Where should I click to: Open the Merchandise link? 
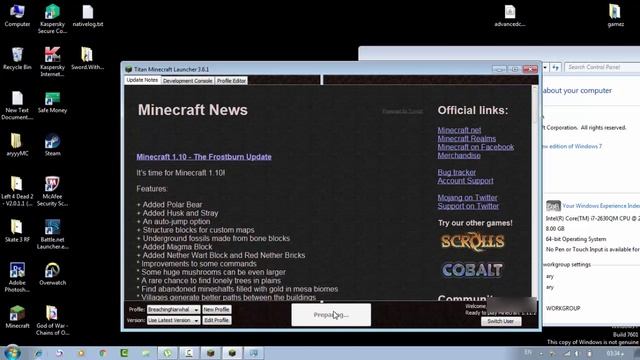(459, 156)
